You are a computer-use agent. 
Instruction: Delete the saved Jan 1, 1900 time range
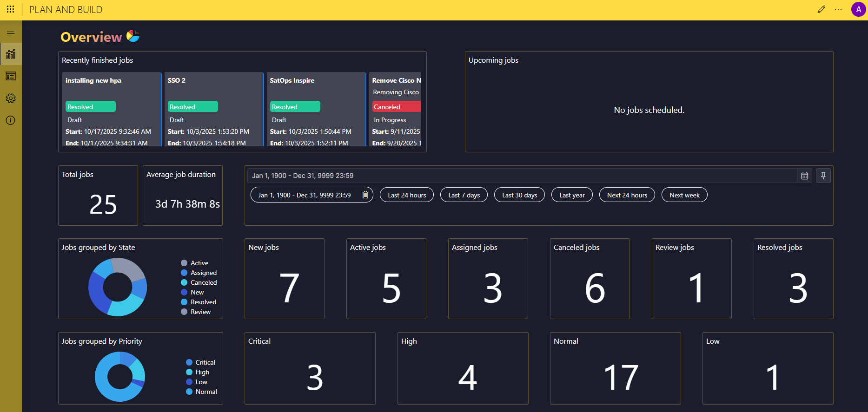point(365,195)
